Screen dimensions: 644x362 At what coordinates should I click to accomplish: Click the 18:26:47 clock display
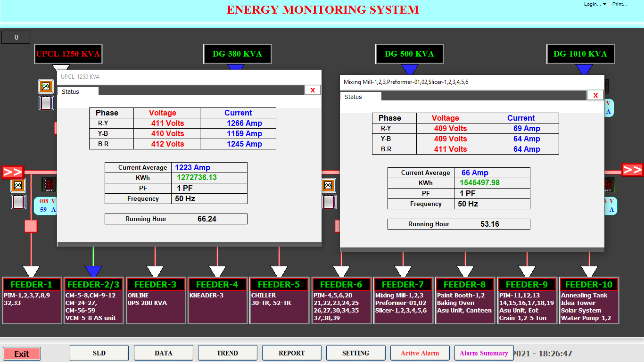[555, 354]
